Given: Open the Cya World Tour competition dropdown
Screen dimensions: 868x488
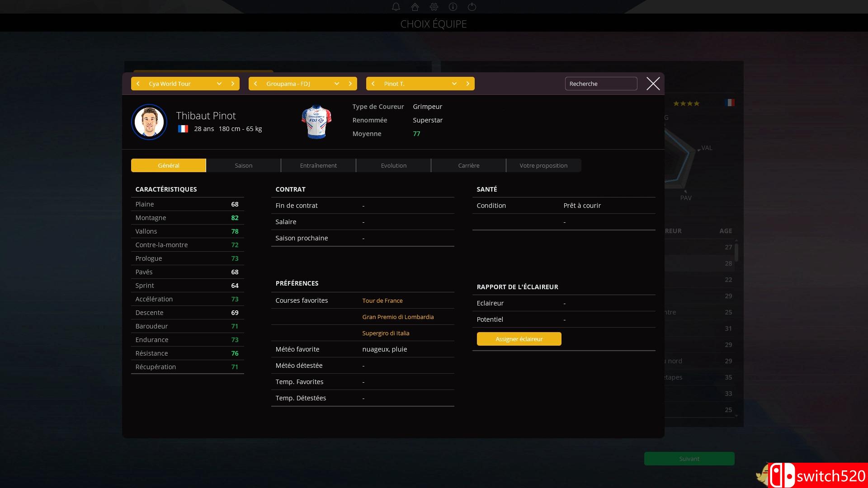Looking at the screenshot, I should click(219, 84).
